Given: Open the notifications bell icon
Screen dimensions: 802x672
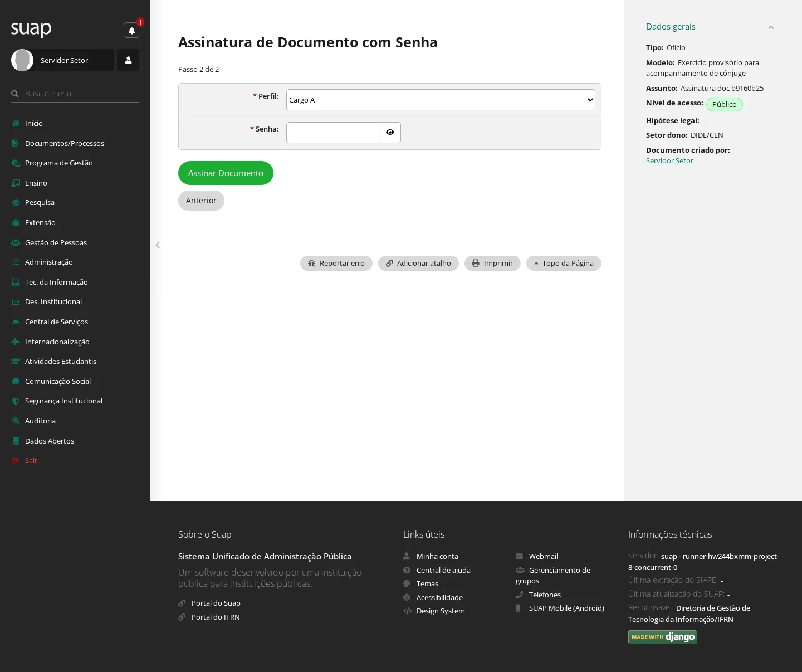Looking at the screenshot, I should [131, 30].
